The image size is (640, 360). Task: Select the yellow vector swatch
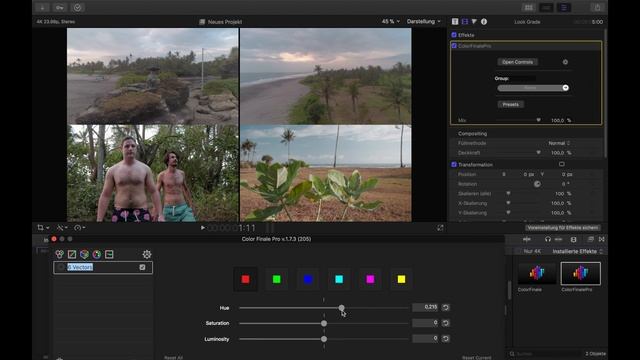click(x=401, y=279)
